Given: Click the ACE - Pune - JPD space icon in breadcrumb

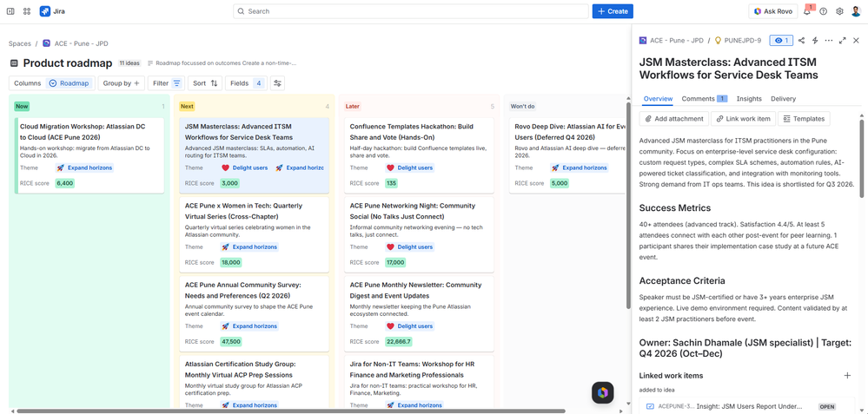Looking at the screenshot, I should [x=47, y=43].
